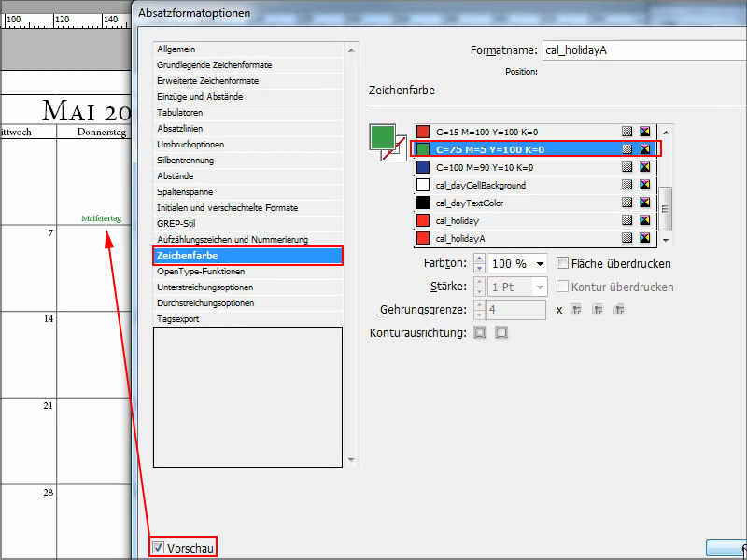Screen dimensions: 747x560
Task: Click first Konturausrichtung alignment icon
Action: pos(480,332)
